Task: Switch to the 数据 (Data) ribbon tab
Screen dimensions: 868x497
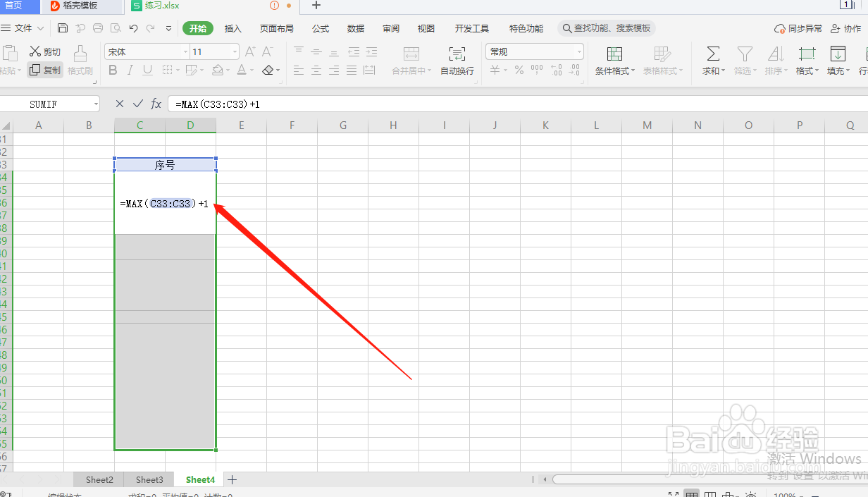Action: coord(356,28)
